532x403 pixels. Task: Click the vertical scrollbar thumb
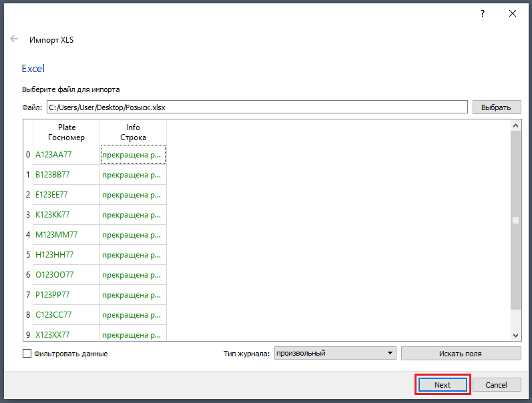[x=515, y=220]
